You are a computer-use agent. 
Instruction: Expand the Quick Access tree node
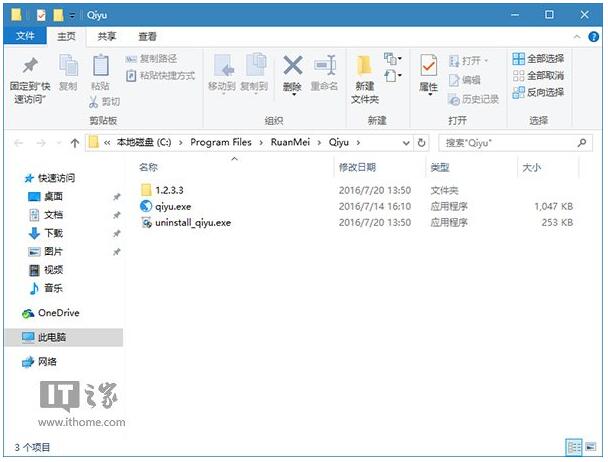pyautogui.click(x=13, y=178)
